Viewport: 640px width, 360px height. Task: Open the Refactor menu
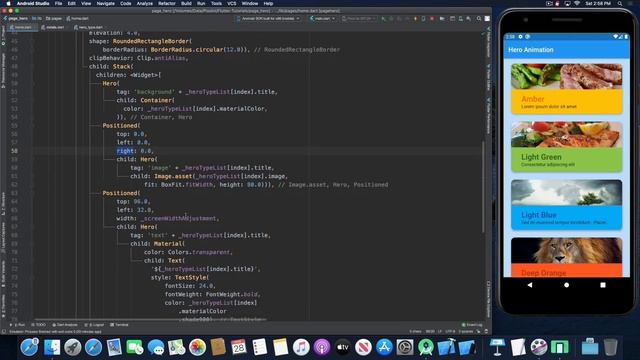click(167, 3)
